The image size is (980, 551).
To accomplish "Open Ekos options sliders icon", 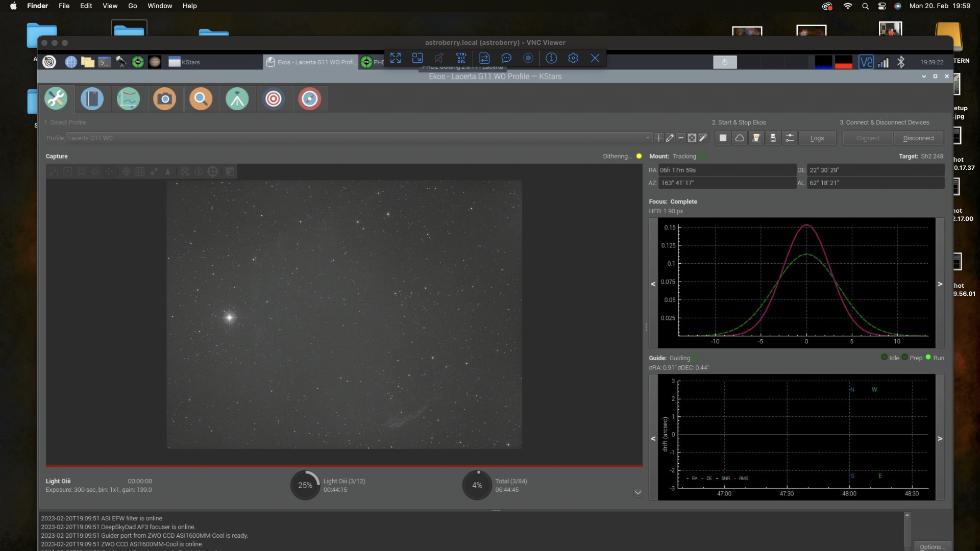I will [x=790, y=138].
